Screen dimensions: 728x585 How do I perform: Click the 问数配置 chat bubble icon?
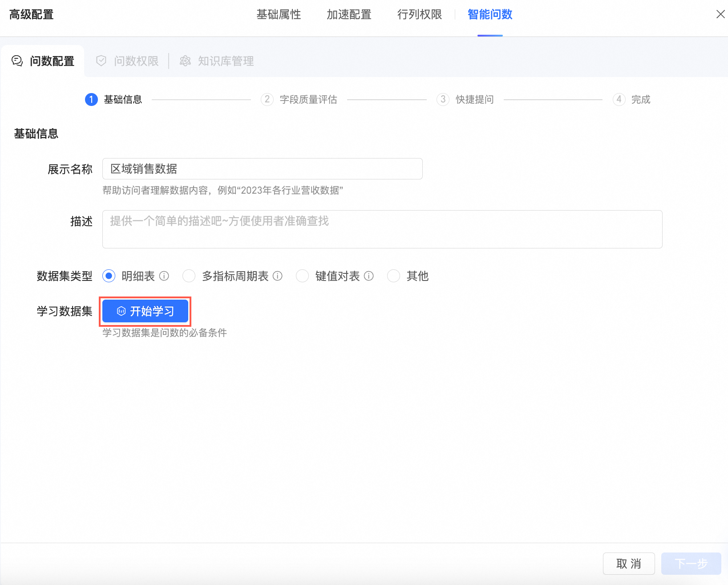click(x=17, y=61)
